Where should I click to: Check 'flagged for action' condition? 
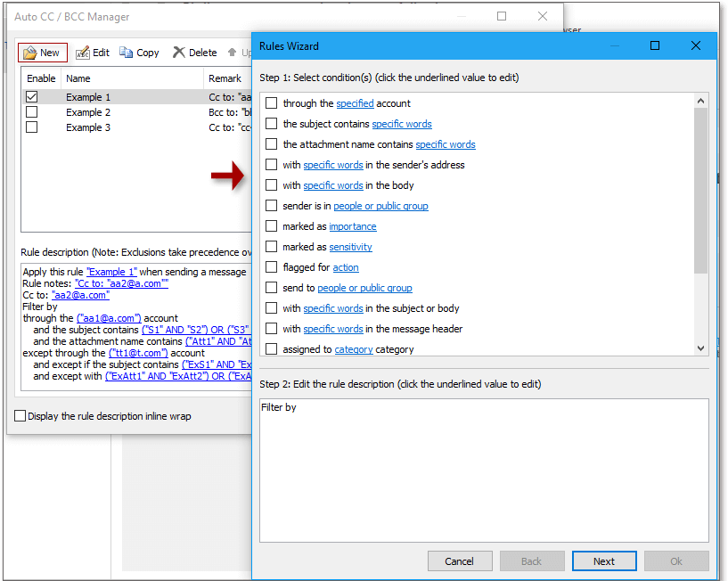click(x=271, y=266)
